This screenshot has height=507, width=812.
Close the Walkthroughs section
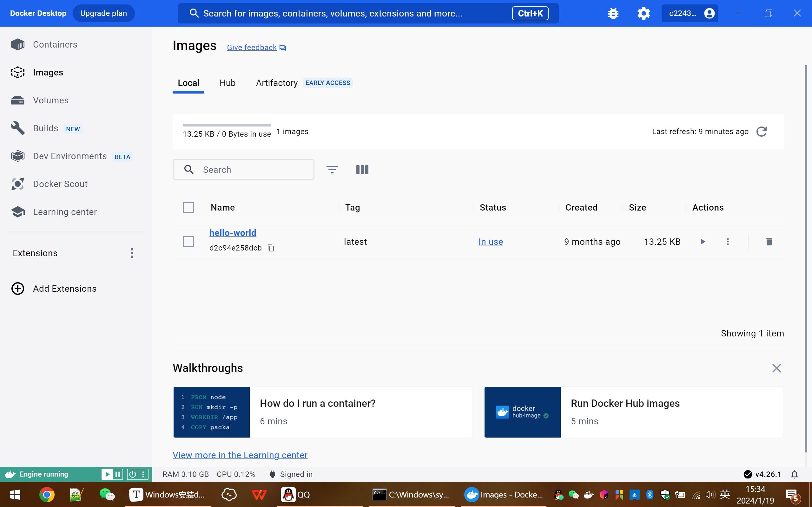coord(776,368)
